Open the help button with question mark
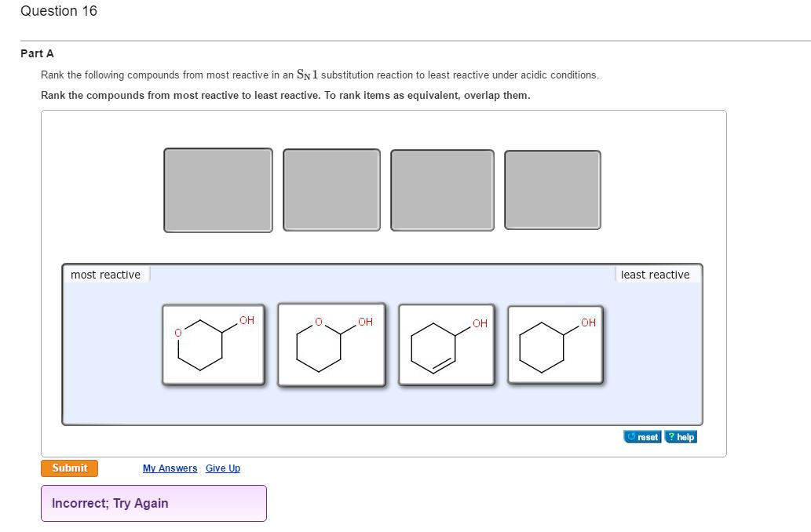 click(681, 437)
